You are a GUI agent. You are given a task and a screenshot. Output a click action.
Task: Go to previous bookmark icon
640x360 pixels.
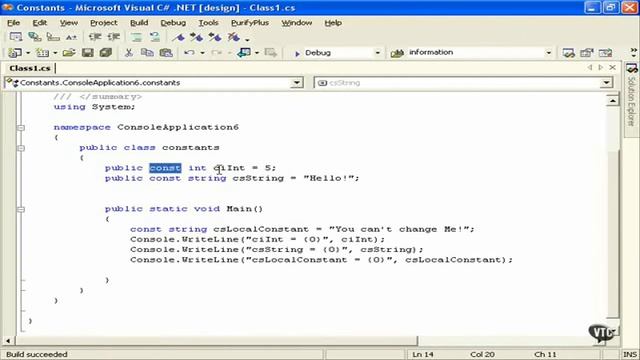tap(215, 37)
